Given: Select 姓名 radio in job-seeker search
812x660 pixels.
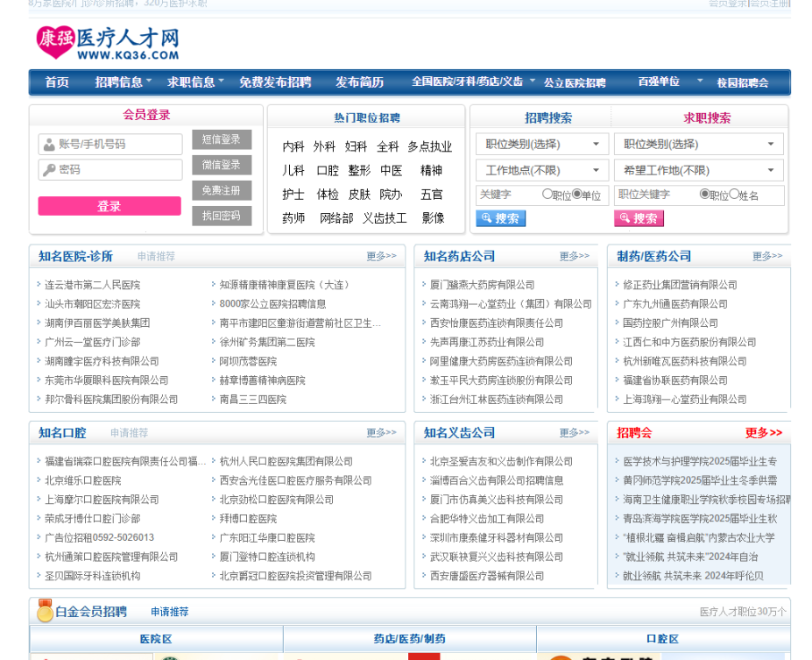Looking at the screenshot, I should point(734,195).
